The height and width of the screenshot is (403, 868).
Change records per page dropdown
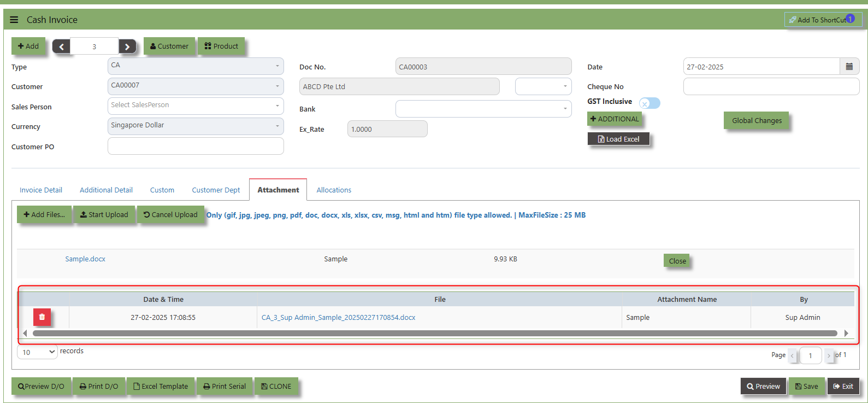[x=37, y=352]
